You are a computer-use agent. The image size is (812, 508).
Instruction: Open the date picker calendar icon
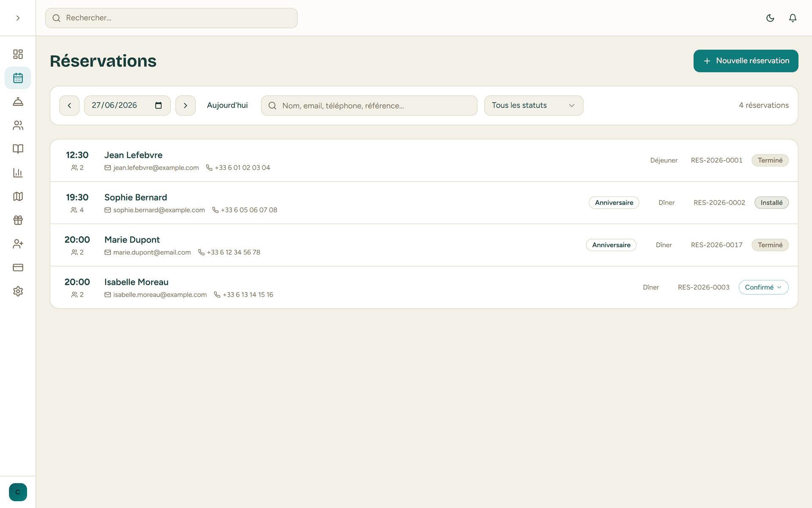coord(159,105)
